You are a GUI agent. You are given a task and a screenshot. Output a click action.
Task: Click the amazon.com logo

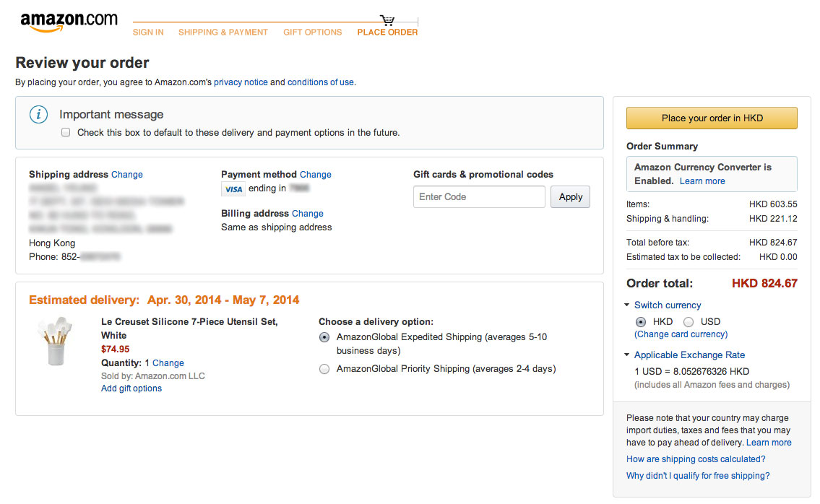[69, 22]
